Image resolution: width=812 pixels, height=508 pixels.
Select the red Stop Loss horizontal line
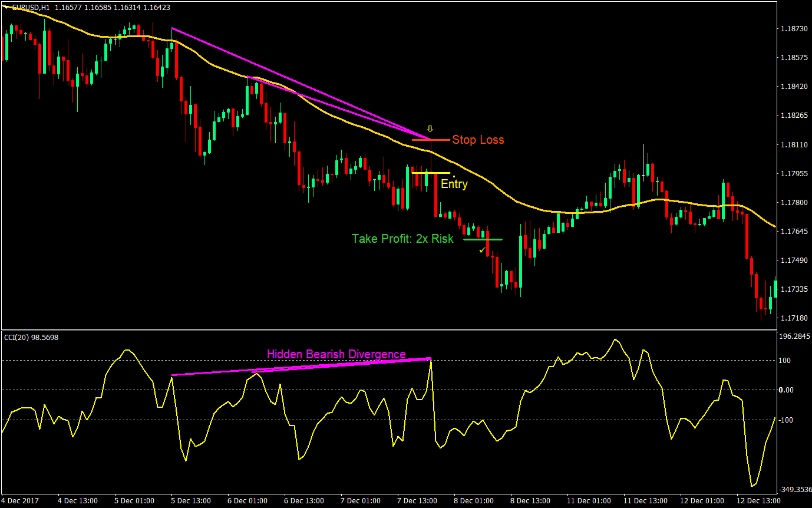pyautogui.click(x=431, y=140)
